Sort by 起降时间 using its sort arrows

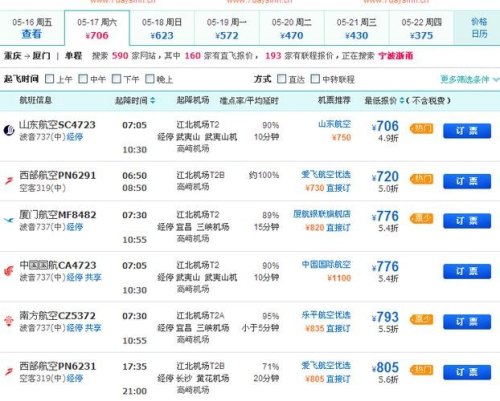coord(153,100)
